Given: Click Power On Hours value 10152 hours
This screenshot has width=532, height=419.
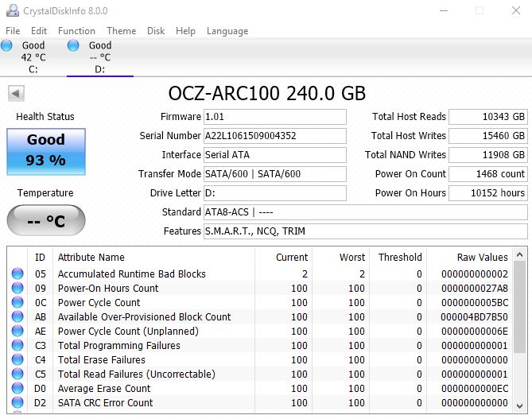Looking at the screenshot, I should point(488,193).
